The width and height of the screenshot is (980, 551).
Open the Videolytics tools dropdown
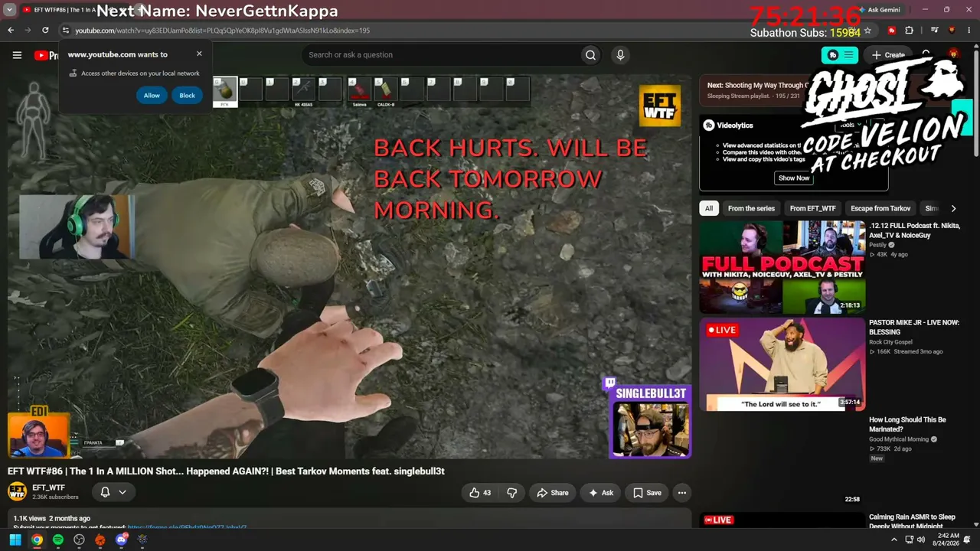click(850, 126)
